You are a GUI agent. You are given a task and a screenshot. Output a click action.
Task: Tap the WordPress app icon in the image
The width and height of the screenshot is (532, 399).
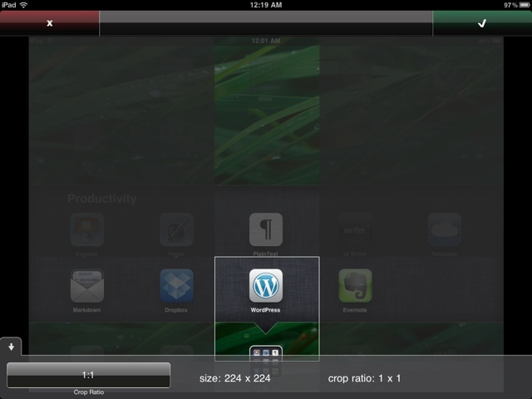point(266,286)
